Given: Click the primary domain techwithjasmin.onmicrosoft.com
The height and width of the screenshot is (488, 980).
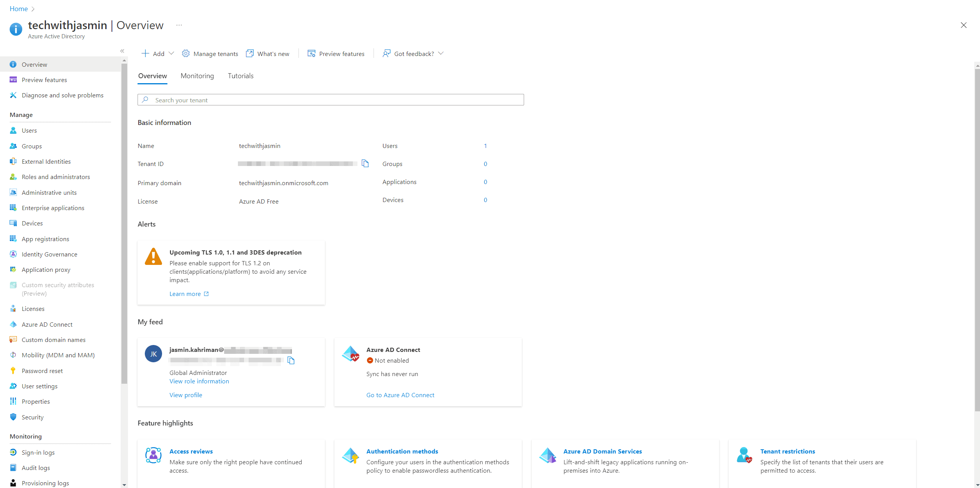Looking at the screenshot, I should [284, 183].
